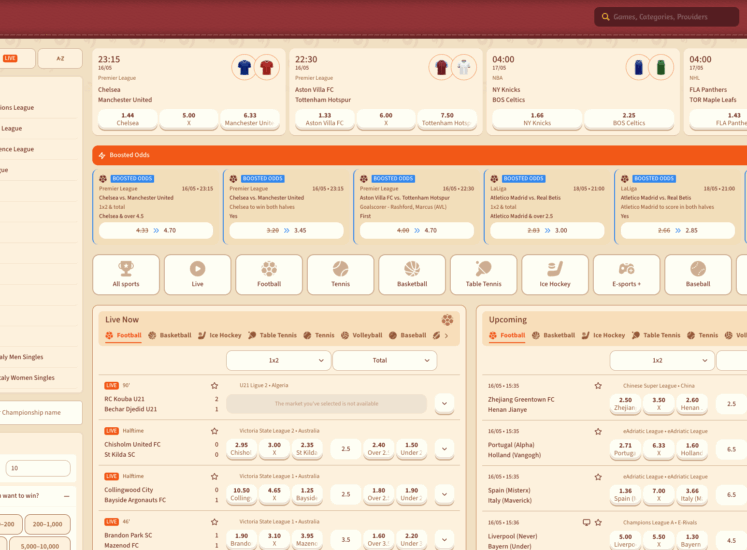Viewport: 747px width, 550px height.
Task: Favorite the Liverpool (Never) match
Action: [x=598, y=522]
